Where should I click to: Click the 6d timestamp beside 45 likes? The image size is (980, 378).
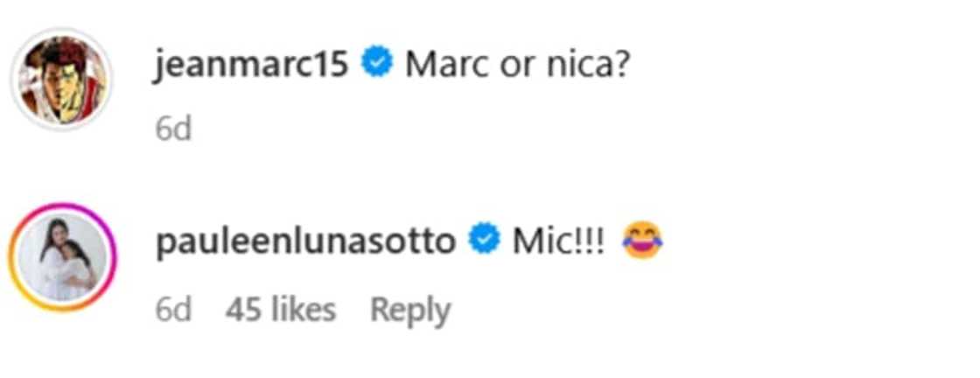173,309
